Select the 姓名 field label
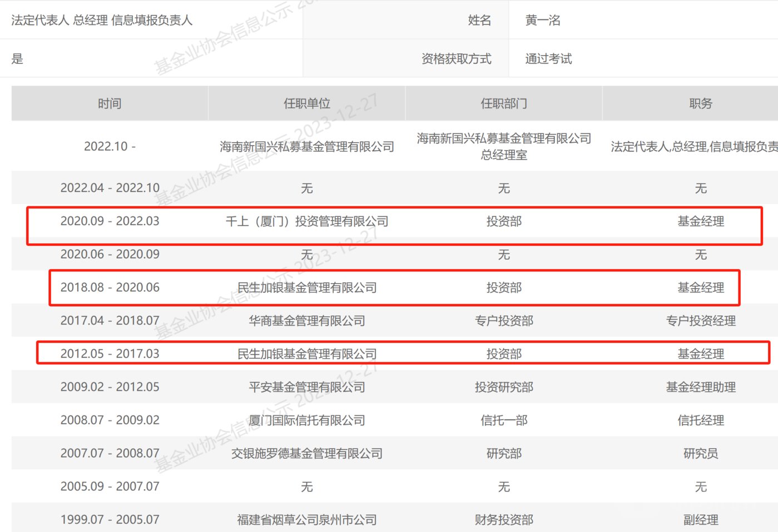Screen dimensions: 778x532 coord(479,21)
